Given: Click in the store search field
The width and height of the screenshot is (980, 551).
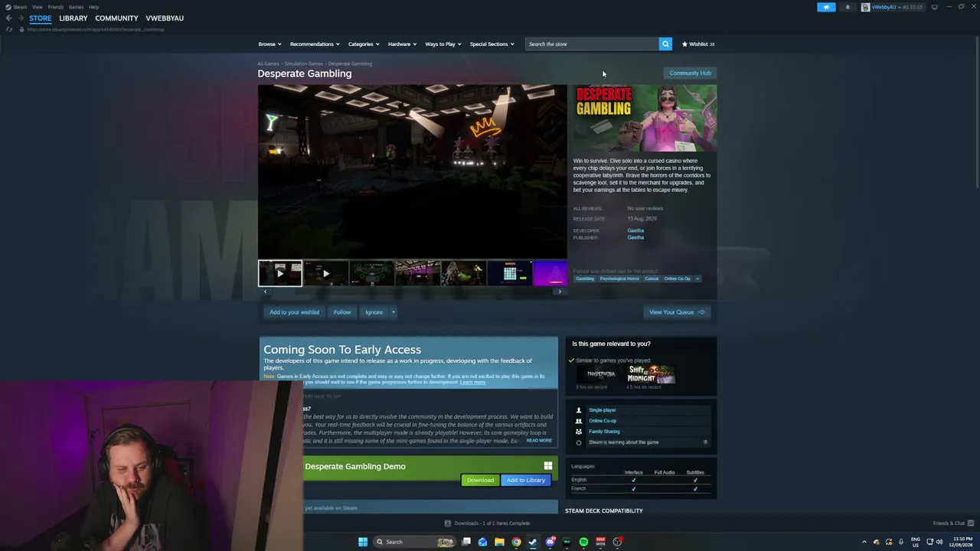Looking at the screenshot, I should (x=592, y=44).
